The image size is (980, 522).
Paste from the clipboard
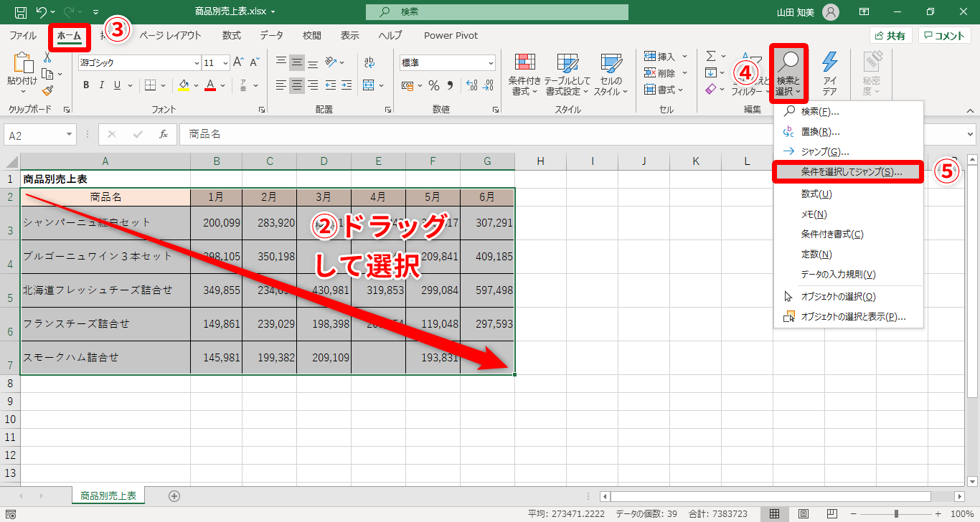[x=22, y=74]
